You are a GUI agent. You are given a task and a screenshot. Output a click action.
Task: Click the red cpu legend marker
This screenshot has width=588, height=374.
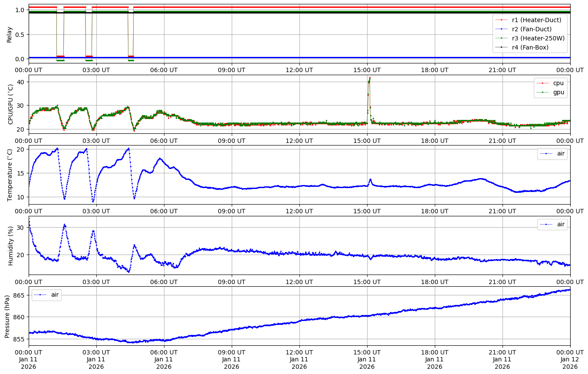tap(543, 83)
